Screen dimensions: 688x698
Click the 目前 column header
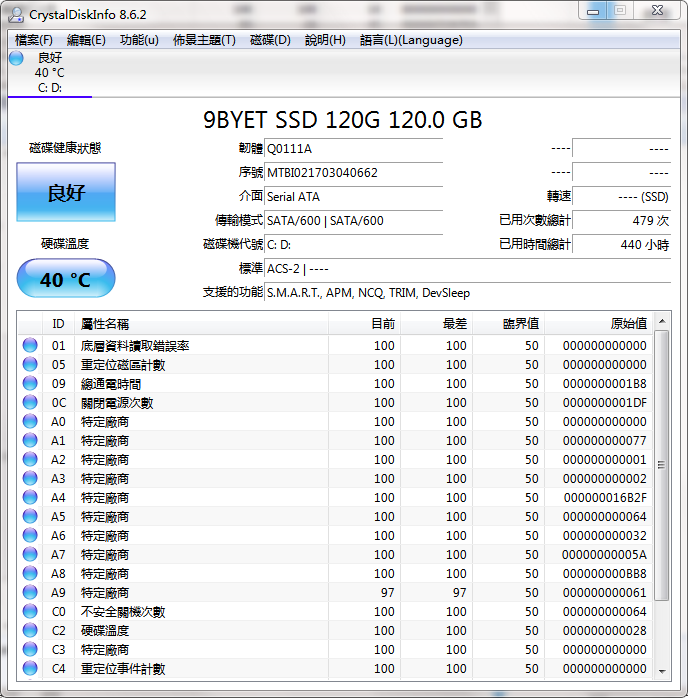coord(364,324)
